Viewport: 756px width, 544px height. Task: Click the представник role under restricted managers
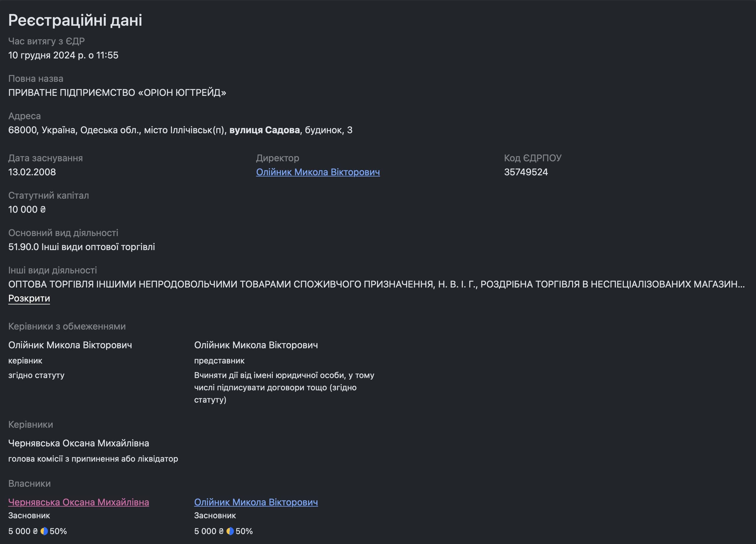point(219,361)
